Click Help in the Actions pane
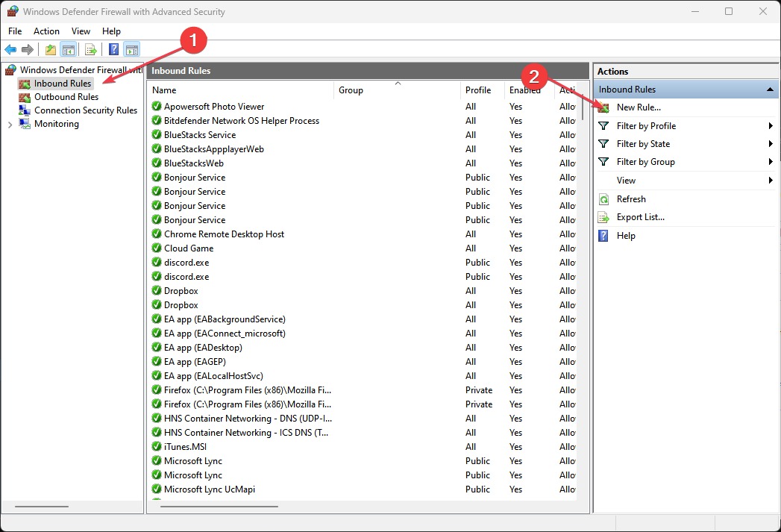Screen dimensions: 781x532 click(x=626, y=236)
